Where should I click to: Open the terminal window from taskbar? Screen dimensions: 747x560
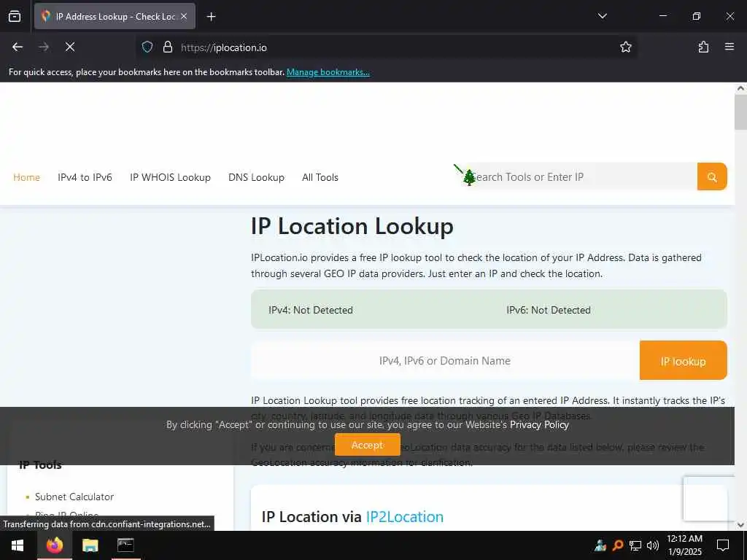click(125, 545)
